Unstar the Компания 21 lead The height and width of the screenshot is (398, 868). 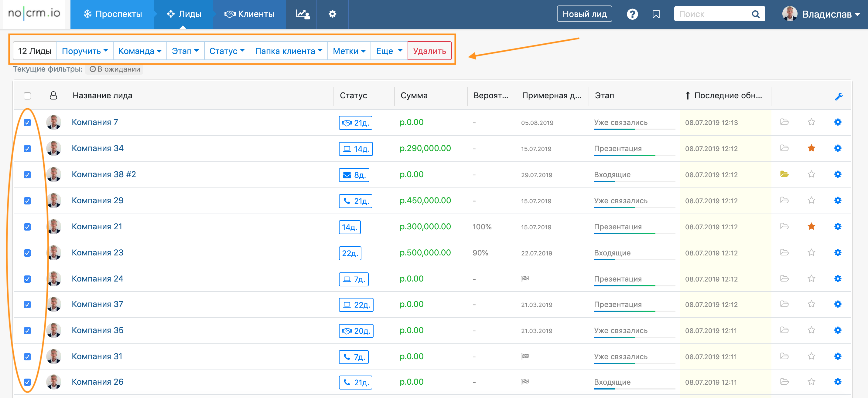(811, 226)
